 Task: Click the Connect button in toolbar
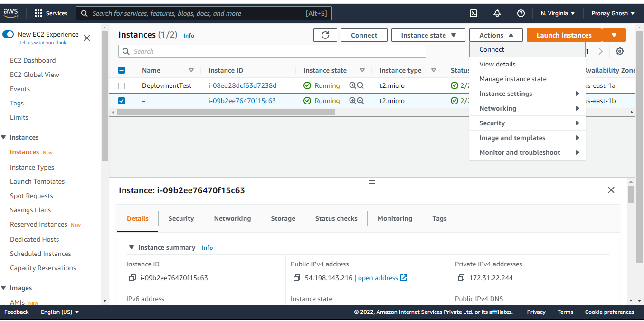click(x=364, y=35)
